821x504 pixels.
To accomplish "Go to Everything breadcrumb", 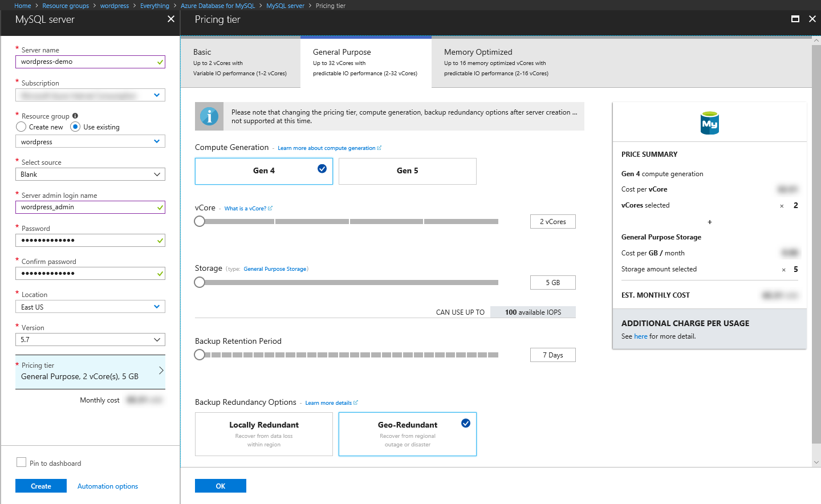I will (x=155, y=6).
